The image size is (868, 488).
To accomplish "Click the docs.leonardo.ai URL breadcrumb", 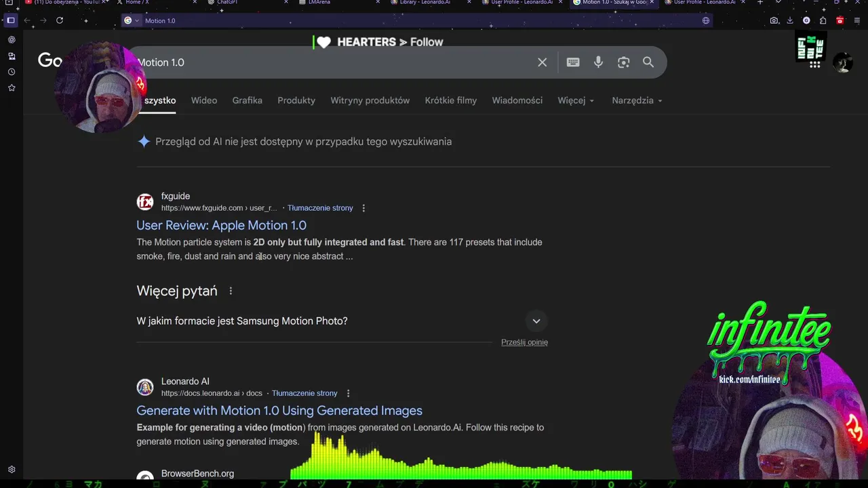I will (212, 393).
